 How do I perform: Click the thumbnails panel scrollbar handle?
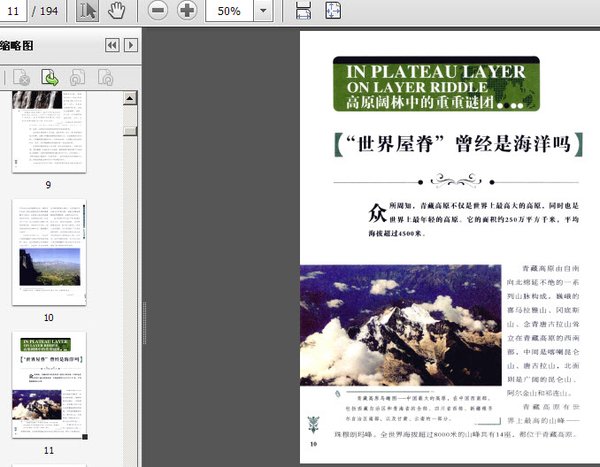pyautogui.click(x=130, y=129)
